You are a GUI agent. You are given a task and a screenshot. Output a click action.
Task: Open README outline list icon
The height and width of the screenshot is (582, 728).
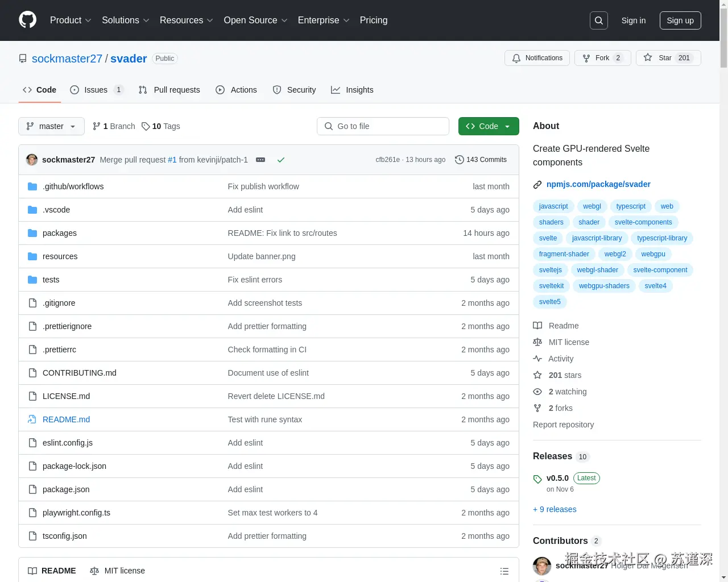pos(504,571)
